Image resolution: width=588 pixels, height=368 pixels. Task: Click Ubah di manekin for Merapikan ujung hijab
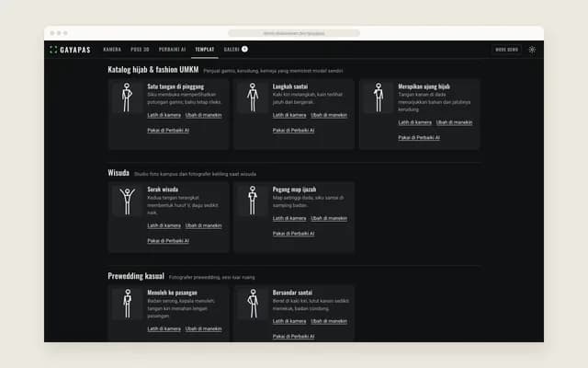tap(454, 122)
